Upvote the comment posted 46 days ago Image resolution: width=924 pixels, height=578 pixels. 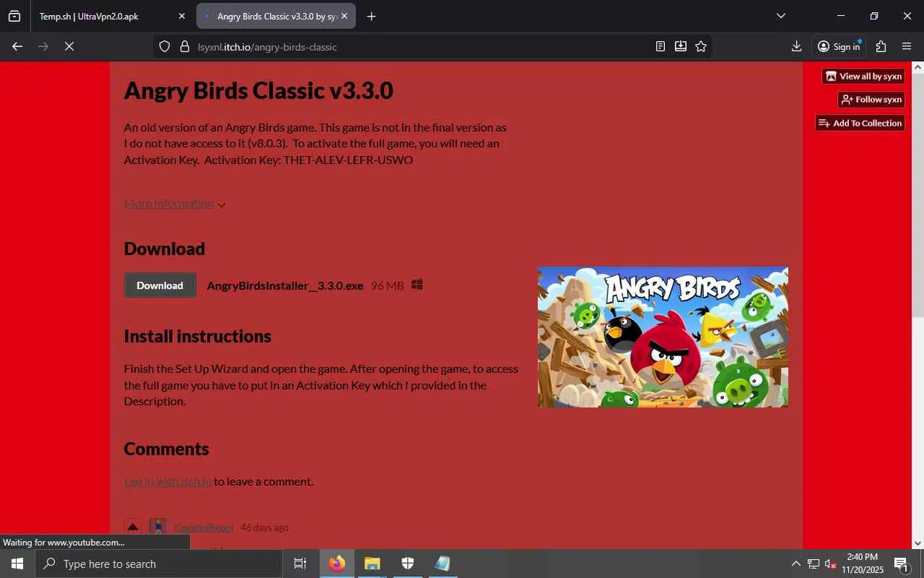(x=132, y=527)
